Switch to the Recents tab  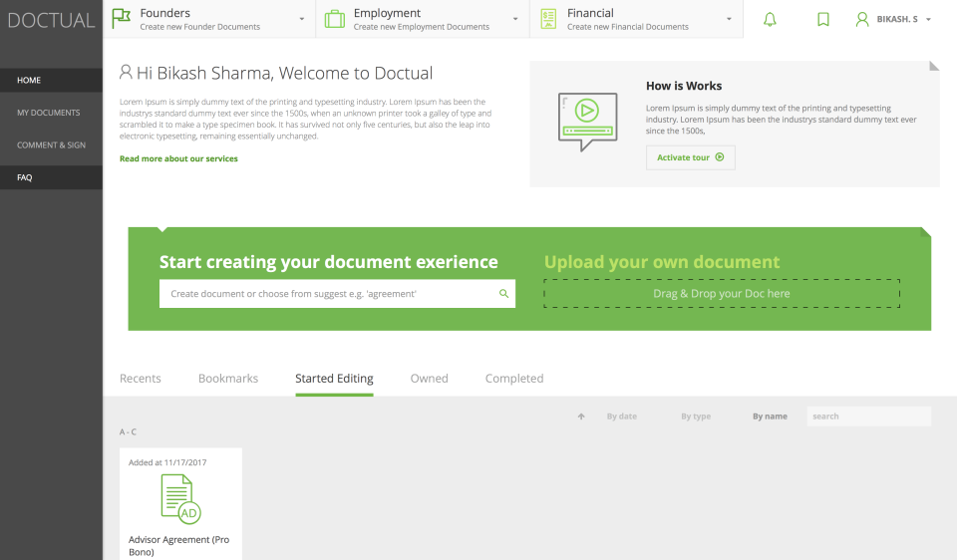141,379
